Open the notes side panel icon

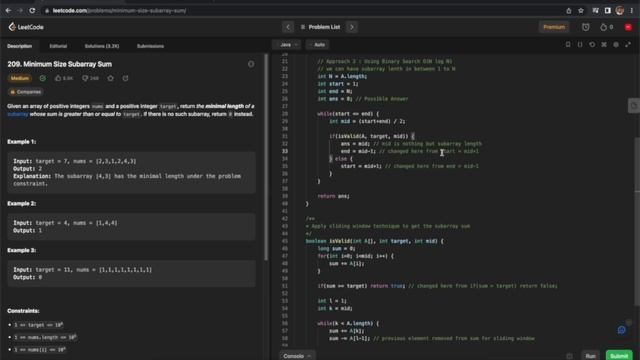click(x=633, y=106)
